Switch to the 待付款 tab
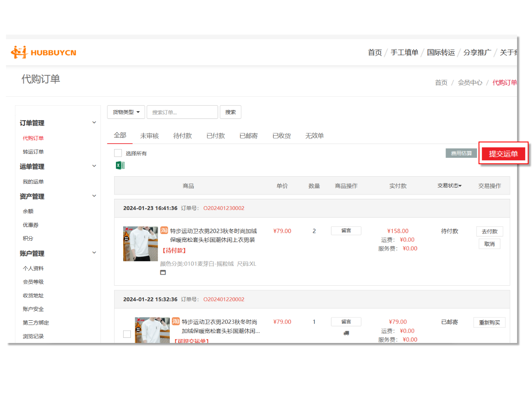The height and width of the screenshot is (396, 532). click(x=182, y=136)
